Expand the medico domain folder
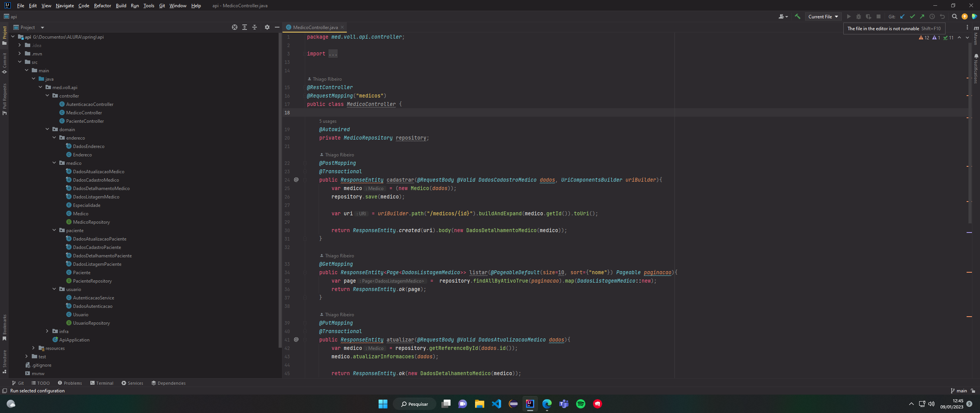 point(54,163)
